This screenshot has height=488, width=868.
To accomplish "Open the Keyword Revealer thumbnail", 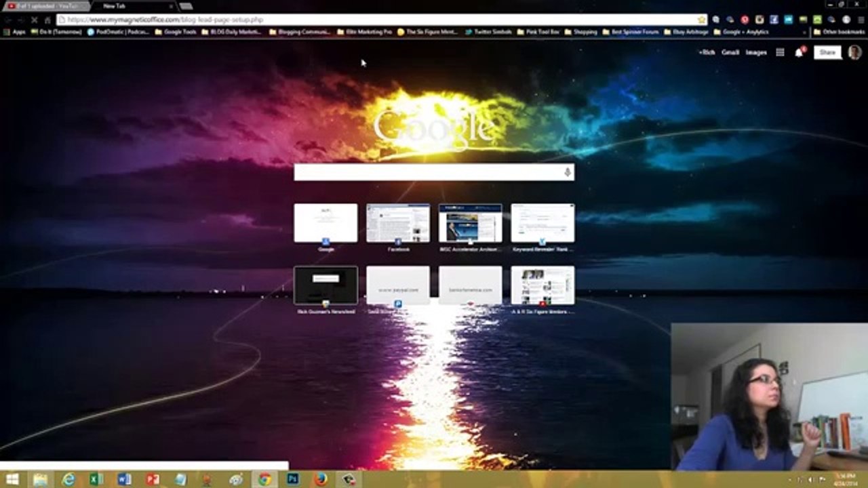I will pyautogui.click(x=542, y=223).
